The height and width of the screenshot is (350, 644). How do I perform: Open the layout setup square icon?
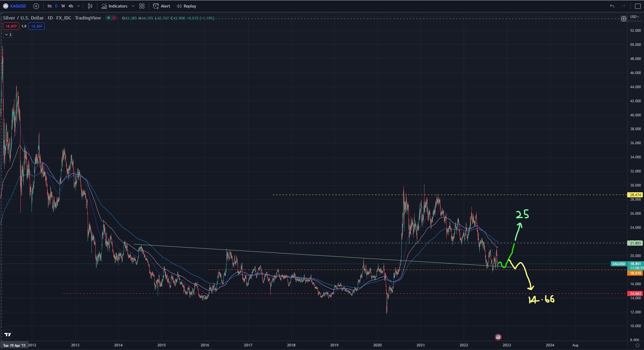click(638, 6)
